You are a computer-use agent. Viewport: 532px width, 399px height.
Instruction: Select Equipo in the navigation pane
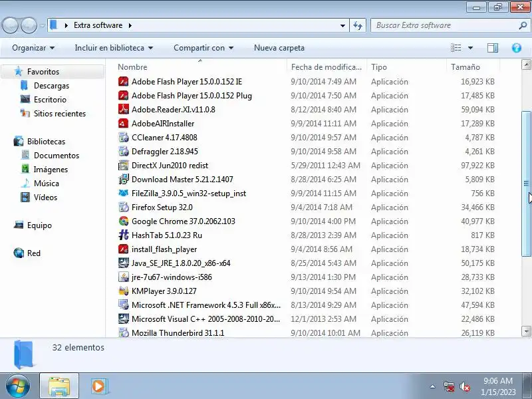point(39,225)
